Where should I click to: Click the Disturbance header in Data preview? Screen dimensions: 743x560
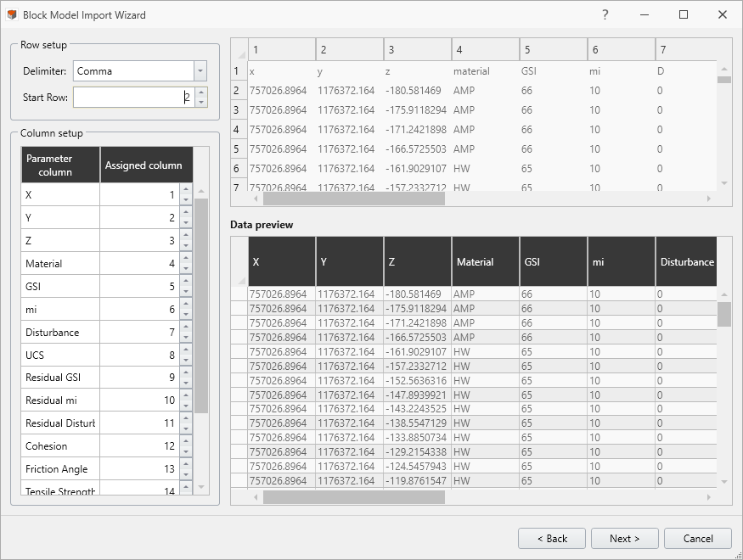pos(686,262)
